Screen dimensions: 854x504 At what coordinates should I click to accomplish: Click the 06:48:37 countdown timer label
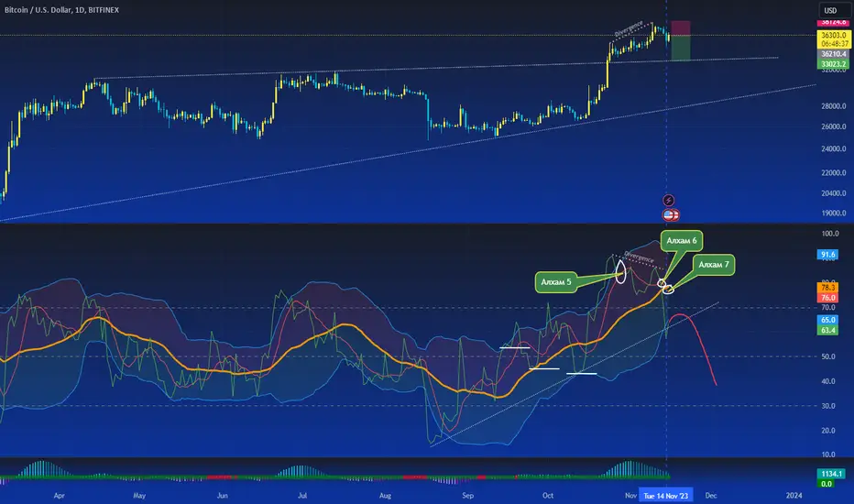(x=833, y=44)
